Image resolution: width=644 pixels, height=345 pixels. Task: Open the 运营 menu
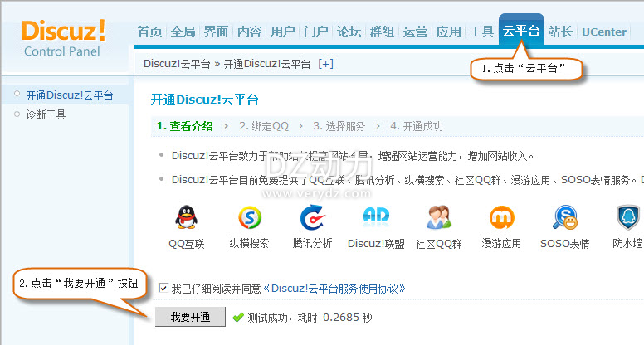pos(415,32)
